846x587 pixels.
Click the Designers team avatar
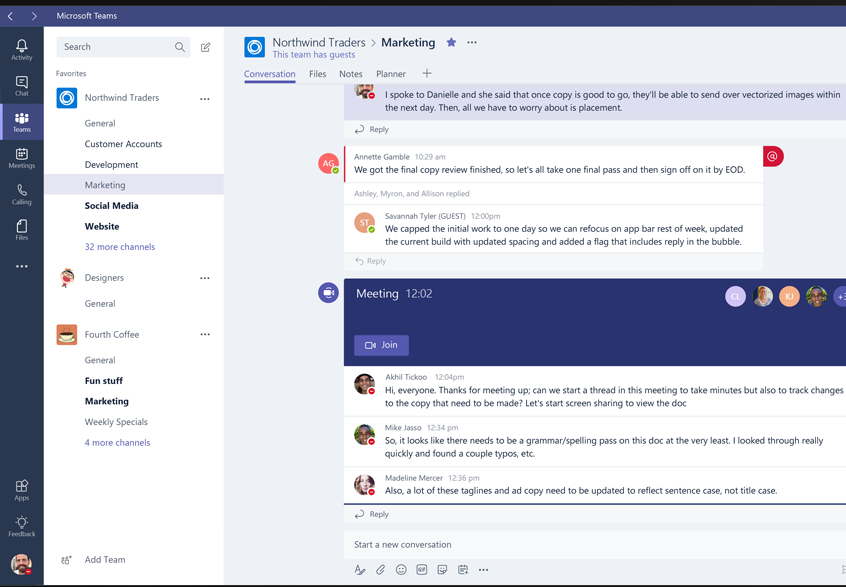(x=67, y=278)
